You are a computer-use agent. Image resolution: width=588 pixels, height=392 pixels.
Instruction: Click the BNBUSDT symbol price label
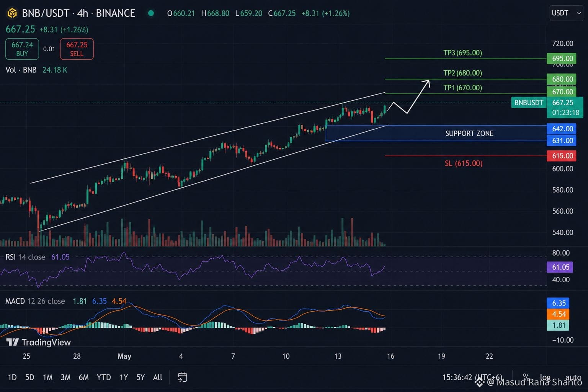[x=529, y=102]
